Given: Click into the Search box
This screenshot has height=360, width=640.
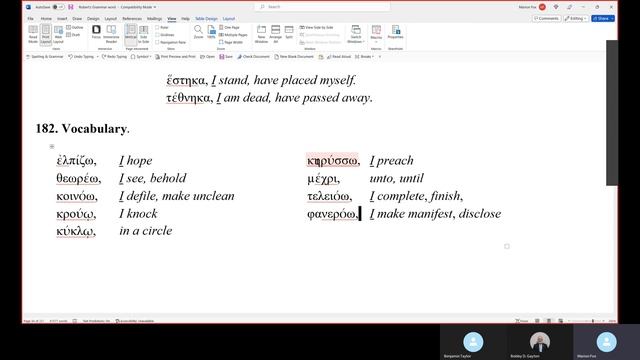Looking at the screenshot, I should [322, 7].
